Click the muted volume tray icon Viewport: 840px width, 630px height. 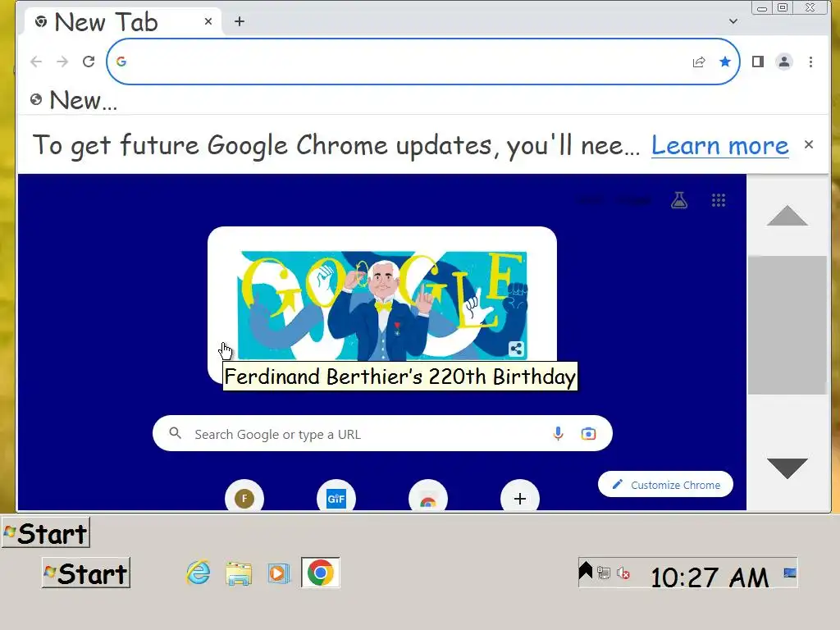point(623,573)
